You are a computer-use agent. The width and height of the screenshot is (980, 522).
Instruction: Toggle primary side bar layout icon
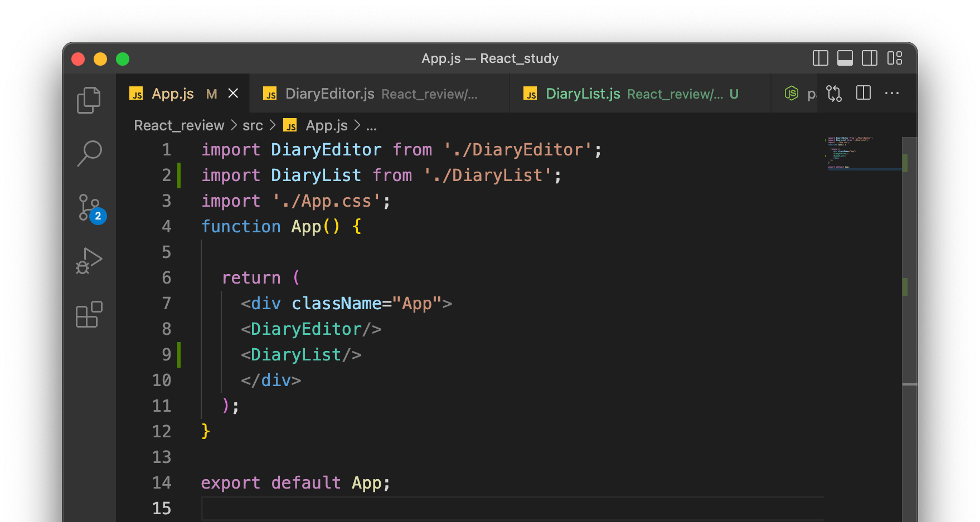click(821, 58)
